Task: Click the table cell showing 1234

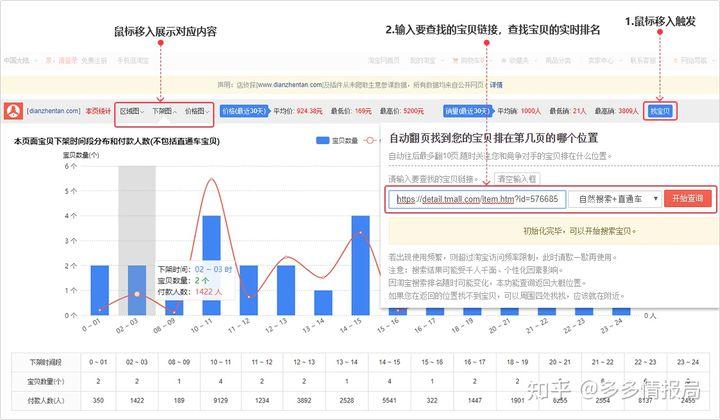Action: coord(262,400)
